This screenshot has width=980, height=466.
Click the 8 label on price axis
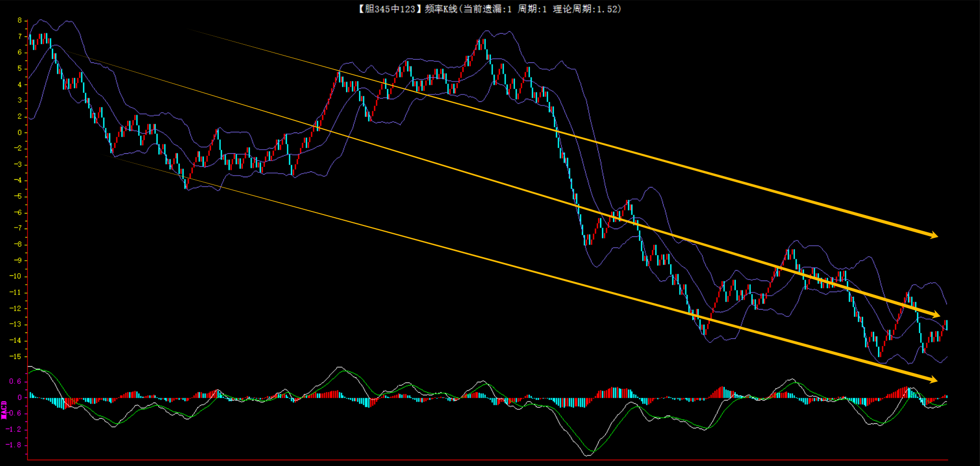click(20, 21)
